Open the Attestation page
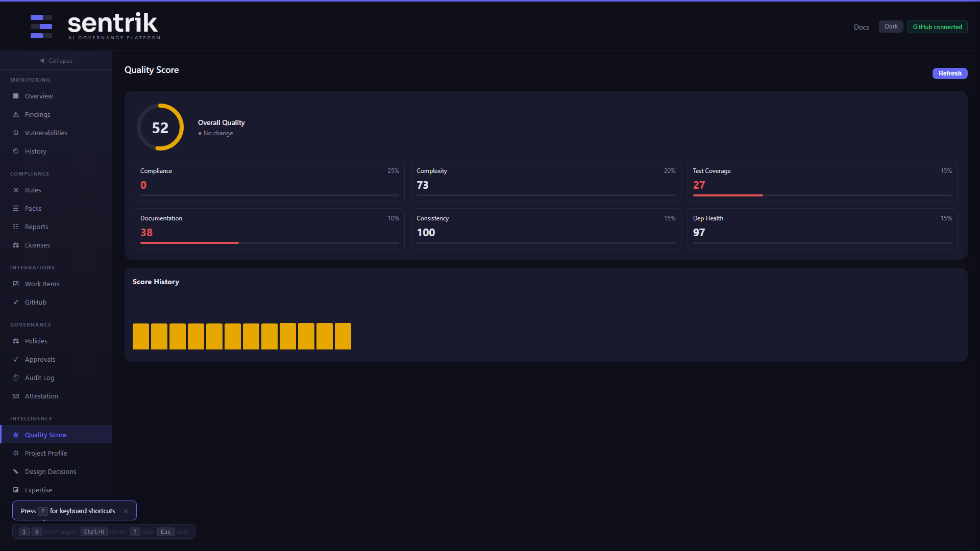Image resolution: width=980 pixels, height=551 pixels. coord(41,396)
